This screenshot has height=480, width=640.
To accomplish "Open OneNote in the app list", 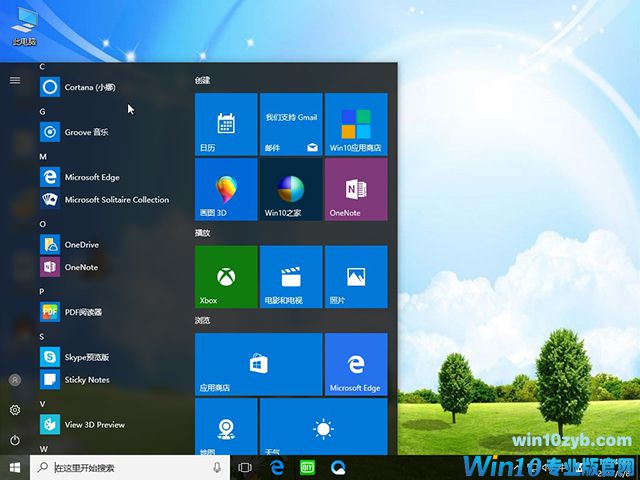I will coord(110,267).
